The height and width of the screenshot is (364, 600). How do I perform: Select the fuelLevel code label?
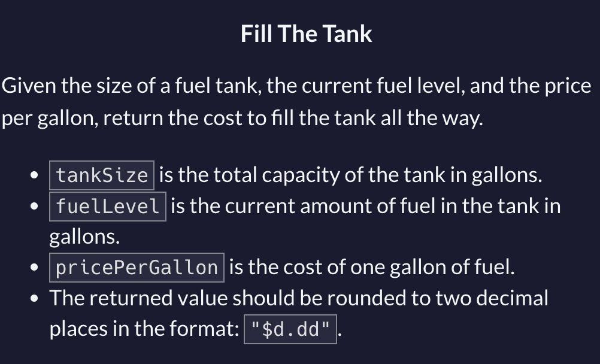(x=108, y=207)
